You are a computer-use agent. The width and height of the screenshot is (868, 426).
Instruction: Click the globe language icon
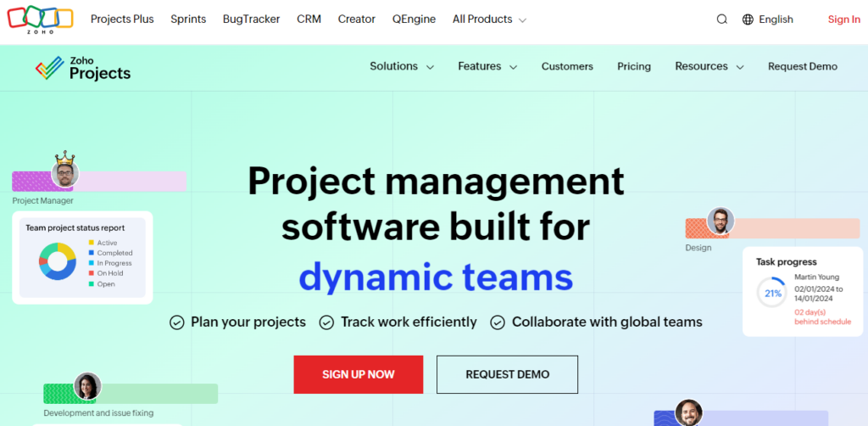pos(748,20)
